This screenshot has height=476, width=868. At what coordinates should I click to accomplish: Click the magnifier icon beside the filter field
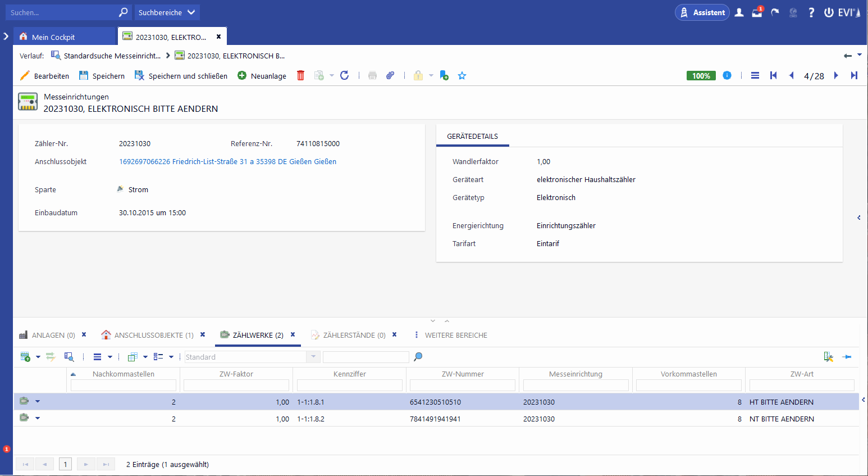tap(418, 357)
